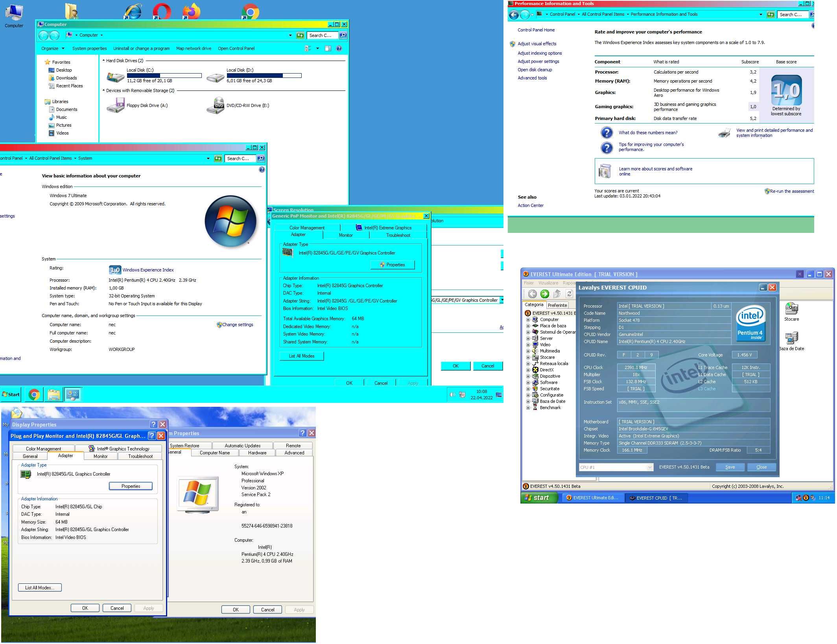Click List All Modes in Windows 7 dialog
The width and height of the screenshot is (837, 644).
302,356
